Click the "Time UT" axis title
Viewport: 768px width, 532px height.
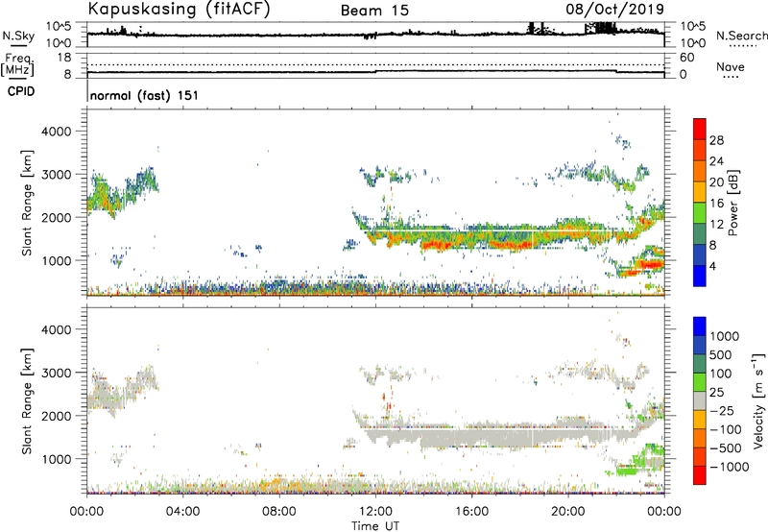(x=375, y=526)
